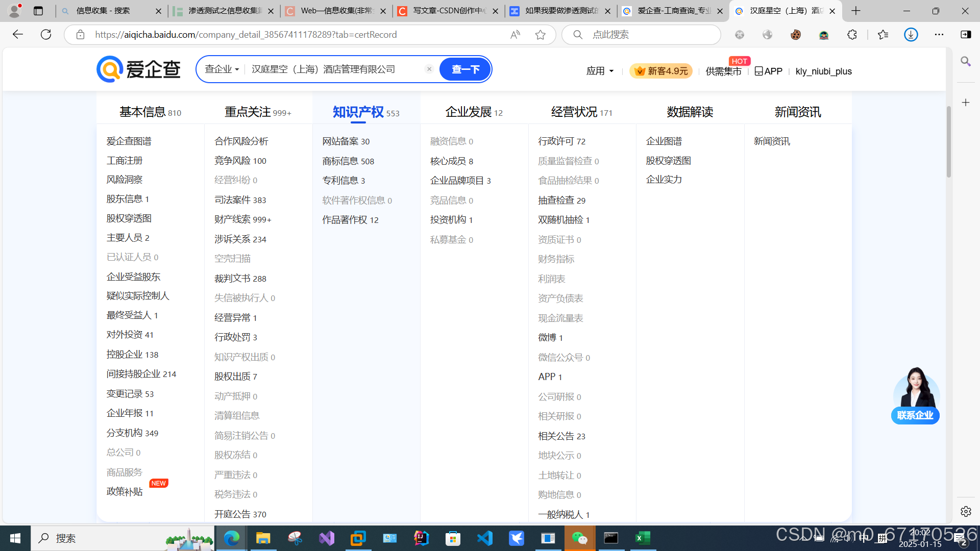The image size is (980, 551).
Task: Click the page's vertical scrollbar
Action: pyautogui.click(x=948, y=143)
